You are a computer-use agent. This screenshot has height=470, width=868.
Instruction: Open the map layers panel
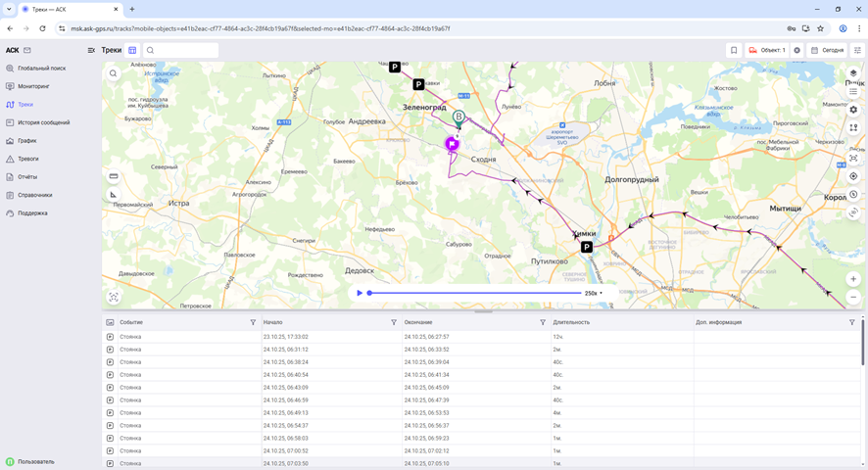pos(853,73)
